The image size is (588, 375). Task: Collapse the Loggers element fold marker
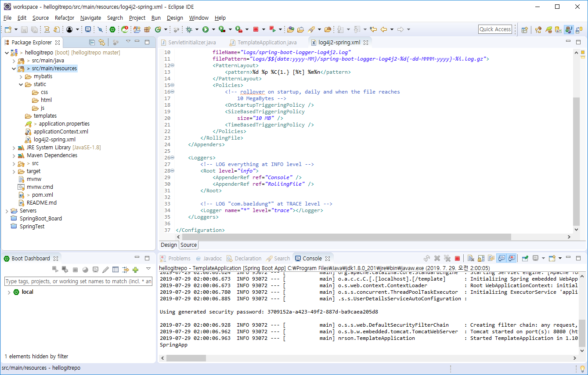coord(172,158)
